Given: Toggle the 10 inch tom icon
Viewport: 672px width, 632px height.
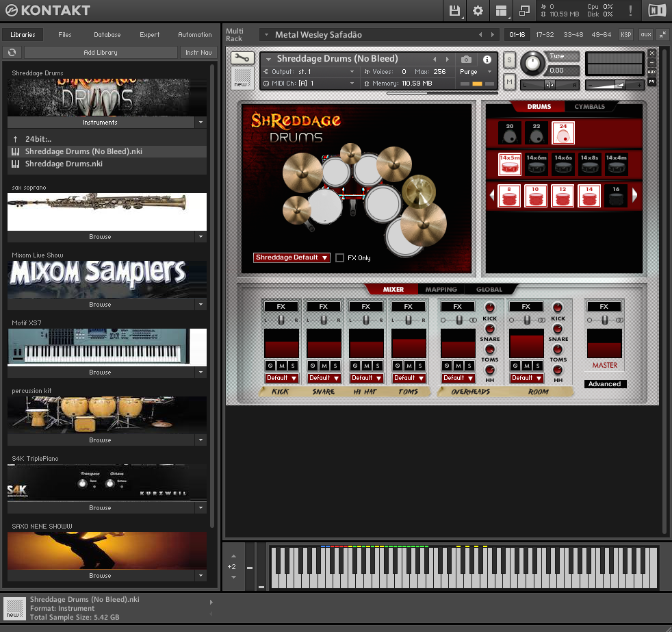Looking at the screenshot, I should (536, 196).
